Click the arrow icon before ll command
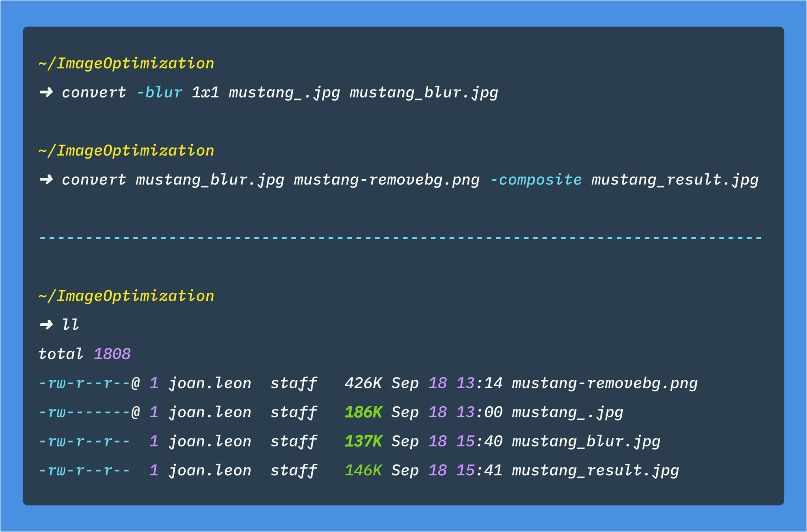This screenshot has width=807, height=532. pyautogui.click(x=46, y=325)
